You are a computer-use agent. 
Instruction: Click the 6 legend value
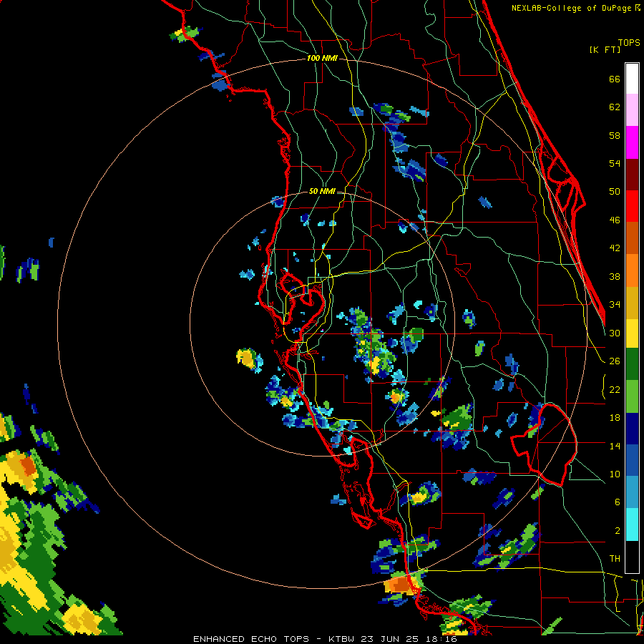tap(618, 502)
